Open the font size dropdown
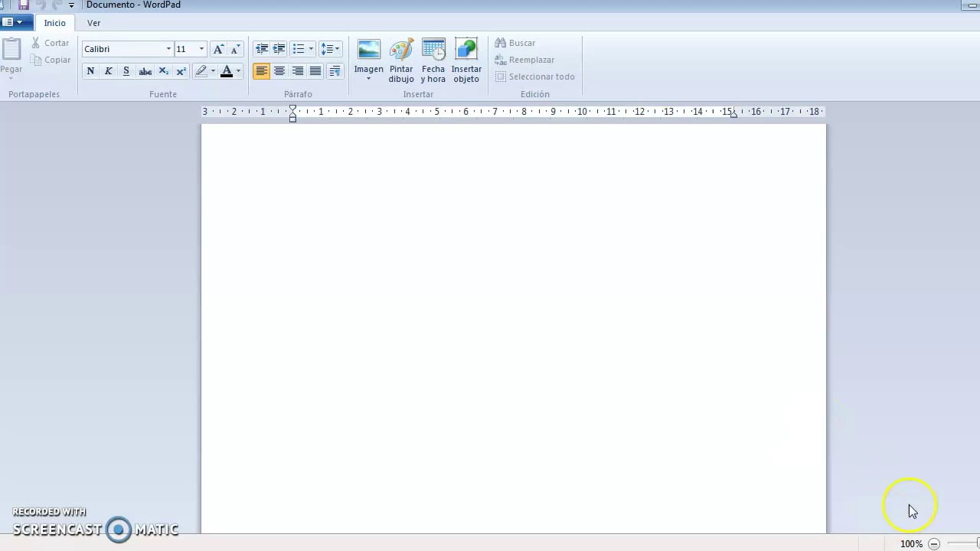 click(x=201, y=49)
